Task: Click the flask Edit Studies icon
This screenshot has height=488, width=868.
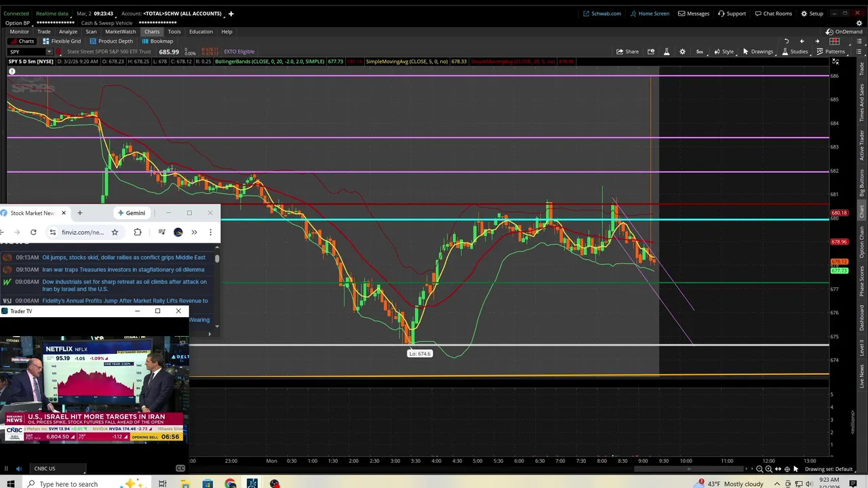Action: point(666,52)
